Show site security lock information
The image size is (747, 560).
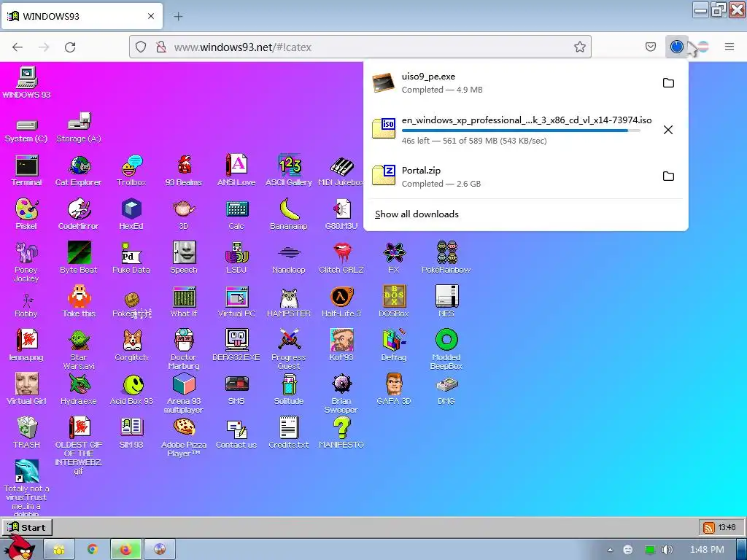click(x=161, y=47)
